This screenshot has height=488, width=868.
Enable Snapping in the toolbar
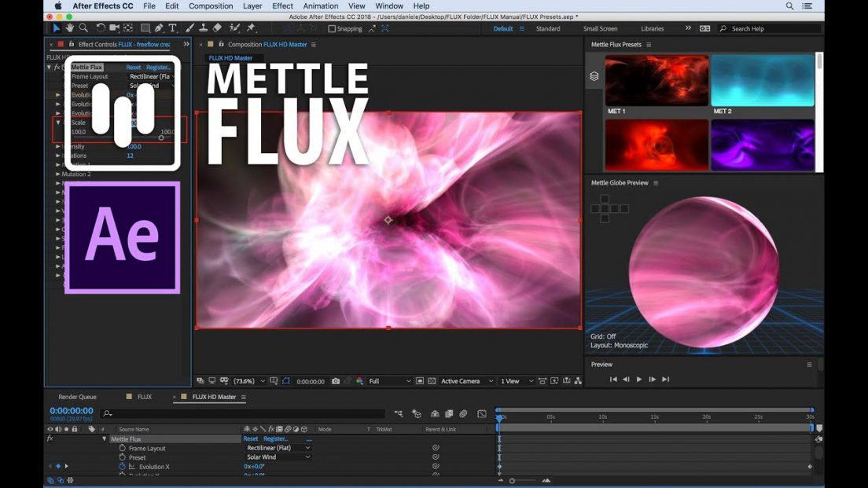(x=330, y=28)
